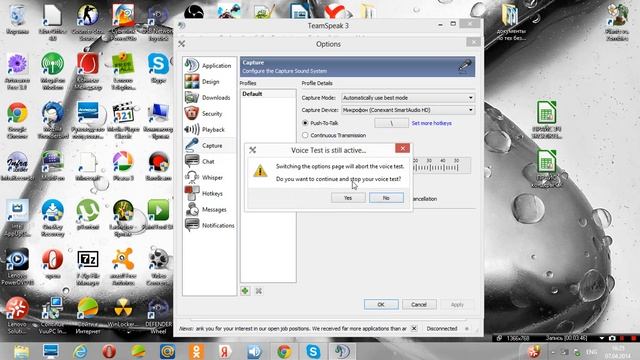Select the Continuous Transmission radio button
The image size is (640, 360).
point(305,135)
